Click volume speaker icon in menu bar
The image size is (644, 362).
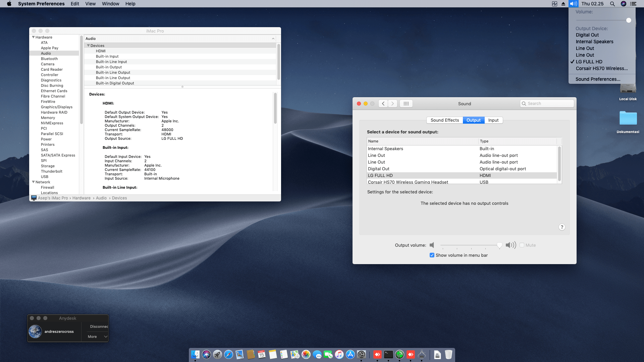coord(573,4)
